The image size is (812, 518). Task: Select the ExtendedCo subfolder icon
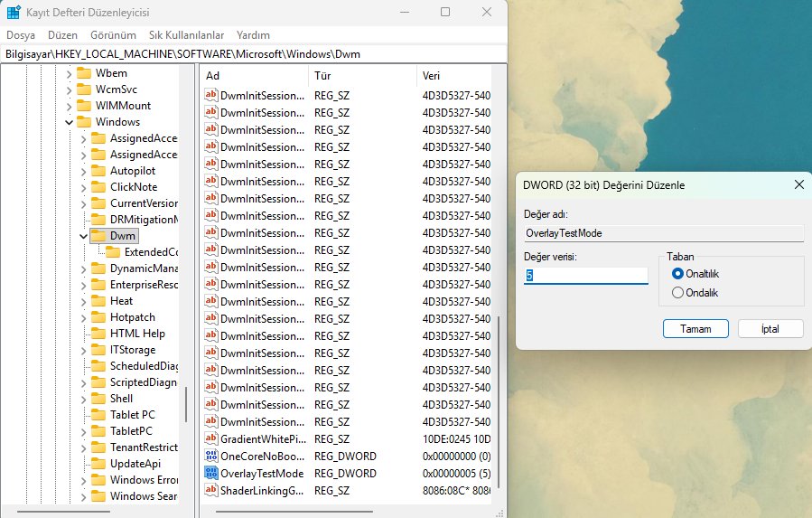113,252
